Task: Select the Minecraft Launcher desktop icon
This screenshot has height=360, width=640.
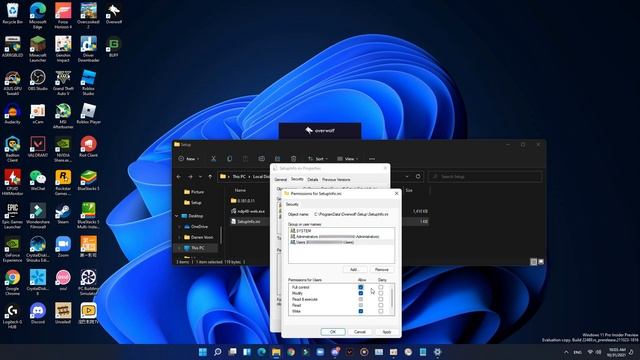Action: 38,49
